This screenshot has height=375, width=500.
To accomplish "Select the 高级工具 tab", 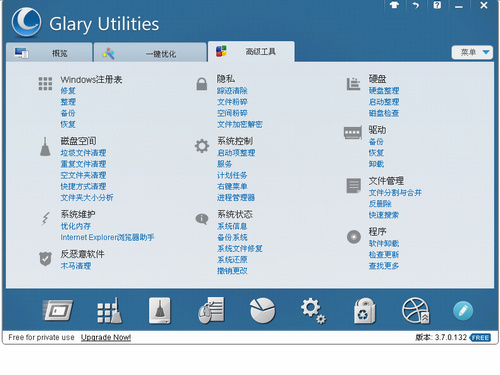I will (251, 52).
